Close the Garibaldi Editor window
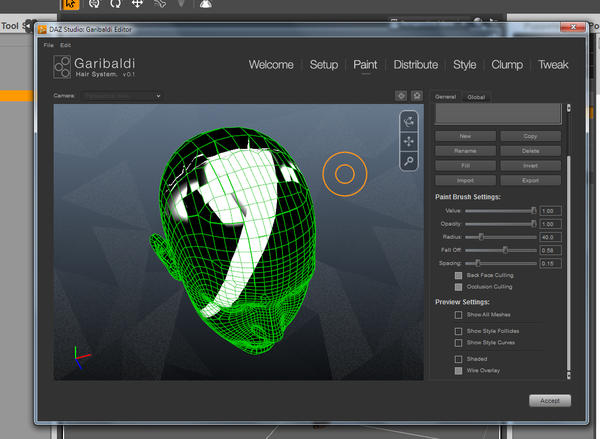 click(572, 27)
